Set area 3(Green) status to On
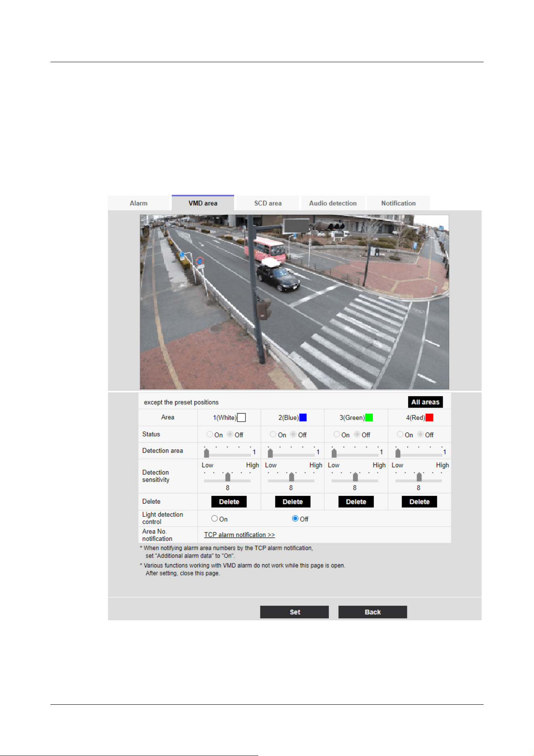 [x=337, y=435]
